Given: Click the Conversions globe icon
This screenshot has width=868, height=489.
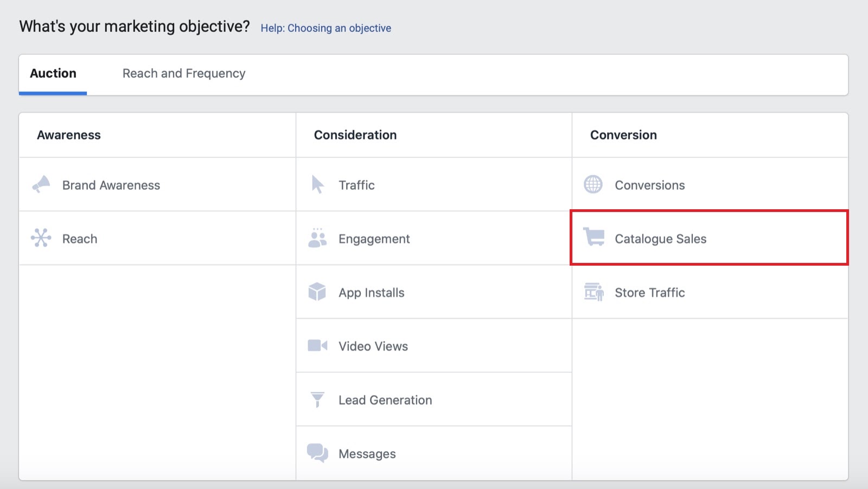Looking at the screenshot, I should point(593,184).
